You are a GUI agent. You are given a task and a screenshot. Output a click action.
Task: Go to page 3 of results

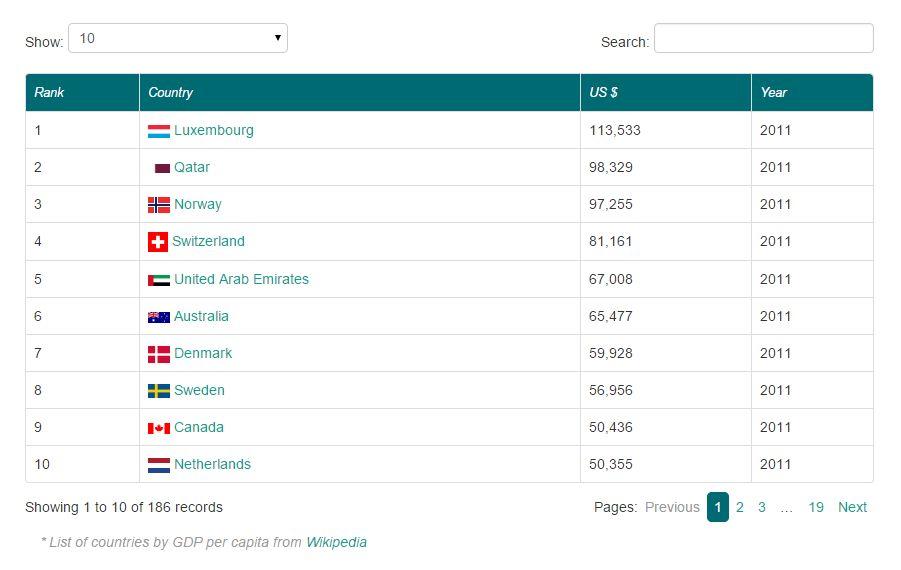point(761,507)
